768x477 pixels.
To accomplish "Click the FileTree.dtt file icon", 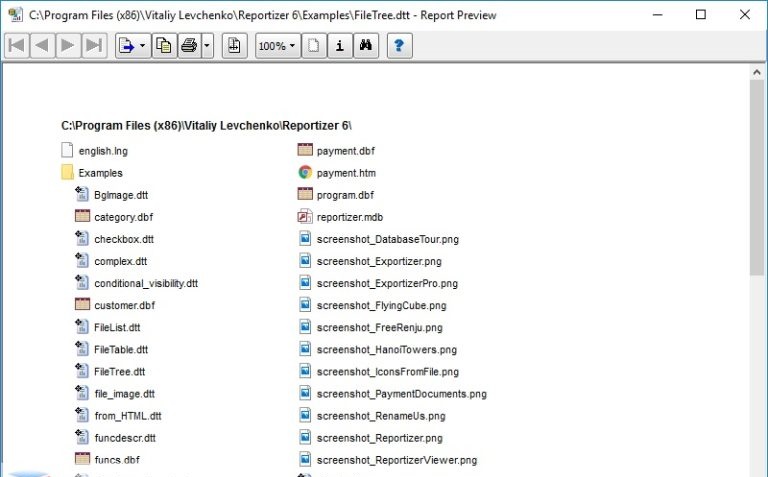I will [x=82, y=370].
